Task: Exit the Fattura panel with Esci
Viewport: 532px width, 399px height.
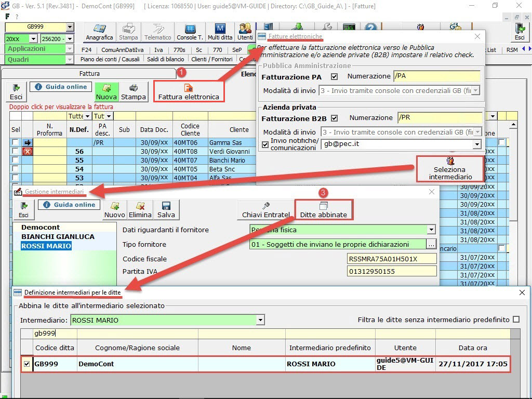Action: (16, 91)
